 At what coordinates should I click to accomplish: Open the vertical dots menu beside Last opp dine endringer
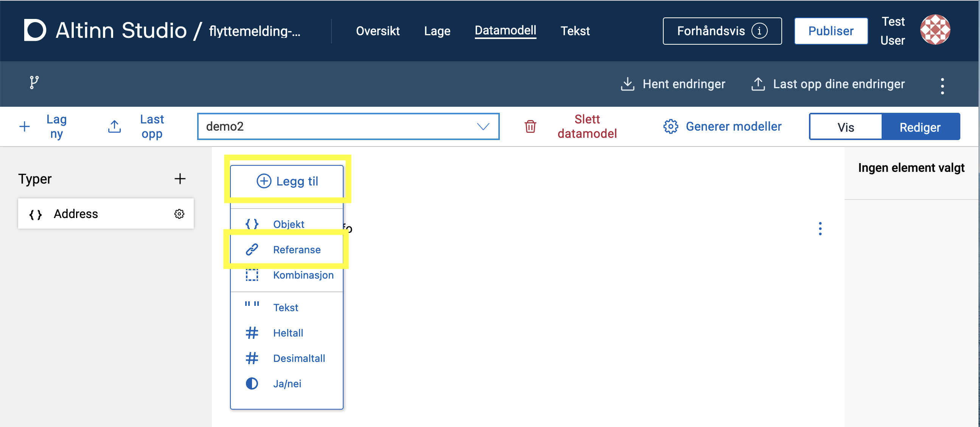click(x=941, y=86)
